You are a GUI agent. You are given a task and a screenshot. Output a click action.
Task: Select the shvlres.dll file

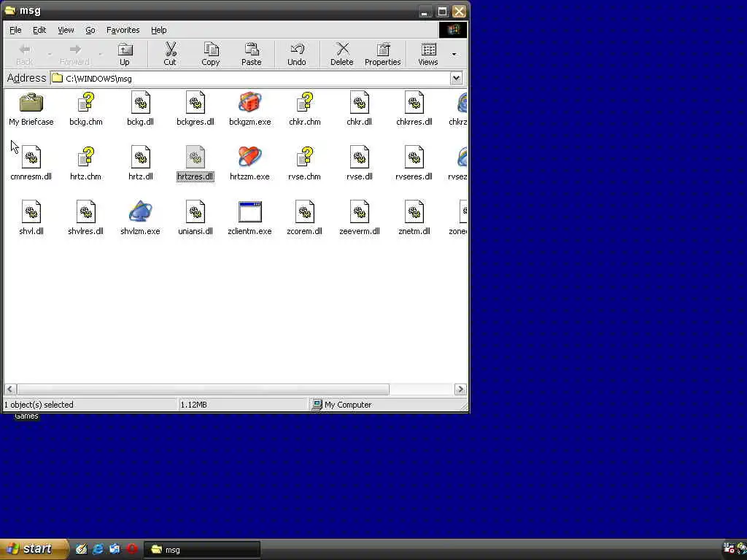click(x=86, y=219)
